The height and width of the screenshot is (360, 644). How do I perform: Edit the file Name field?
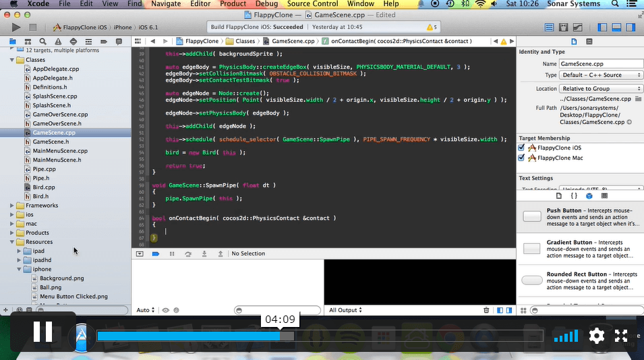pos(602,63)
